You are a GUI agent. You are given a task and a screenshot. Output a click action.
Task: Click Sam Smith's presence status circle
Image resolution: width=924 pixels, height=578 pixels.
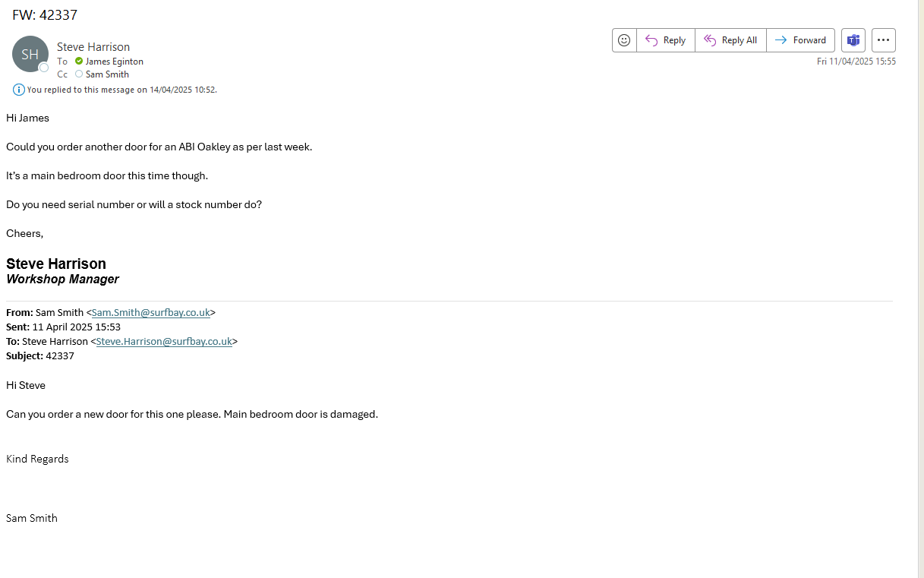pyautogui.click(x=79, y=74)
